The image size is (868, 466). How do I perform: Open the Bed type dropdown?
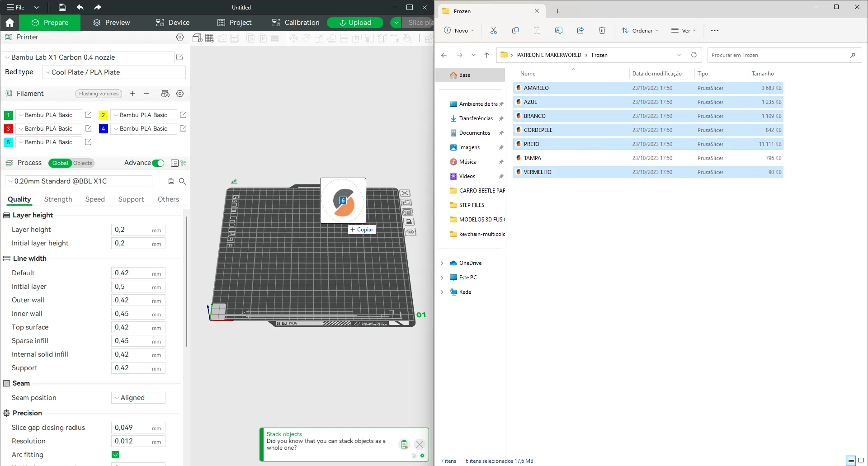tap(114, 72)
